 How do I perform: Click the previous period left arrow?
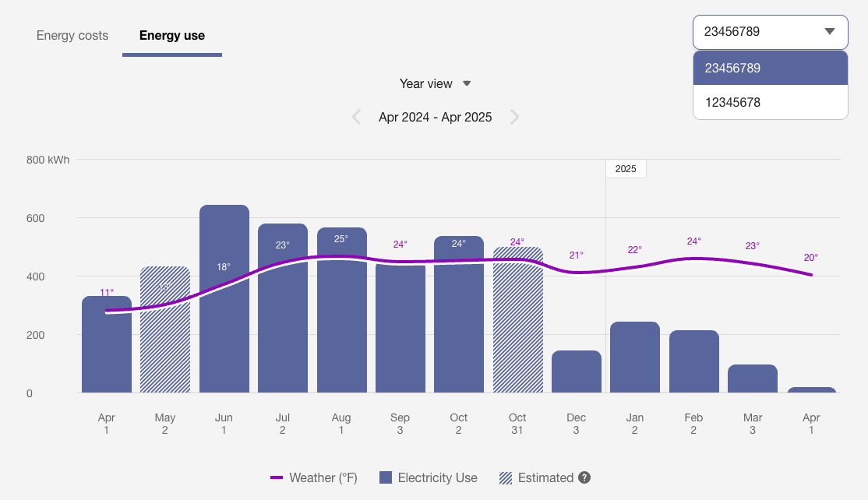pos(356,117)
